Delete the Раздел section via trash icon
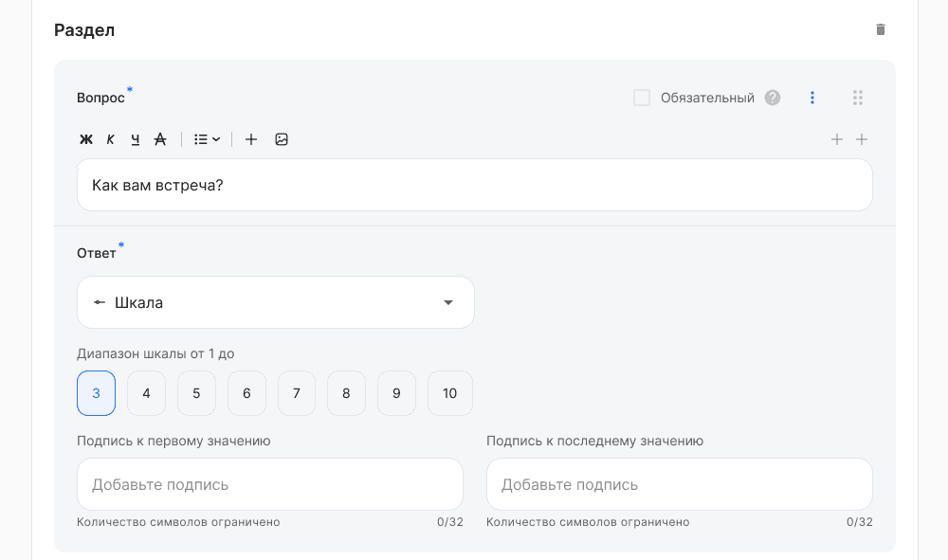Image resolution: width=948 pixels, height=560 pixels. tap(880, 29)
